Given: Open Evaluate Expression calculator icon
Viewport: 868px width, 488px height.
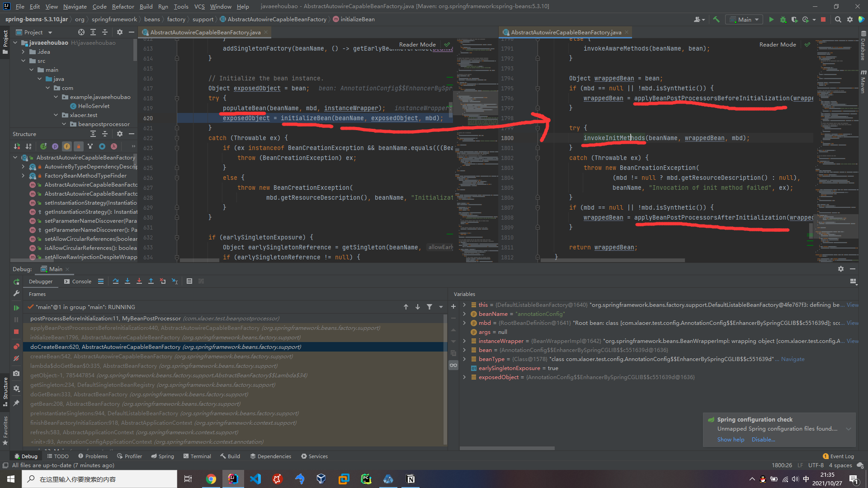Looking at the screenshot, I should (189, 281).
